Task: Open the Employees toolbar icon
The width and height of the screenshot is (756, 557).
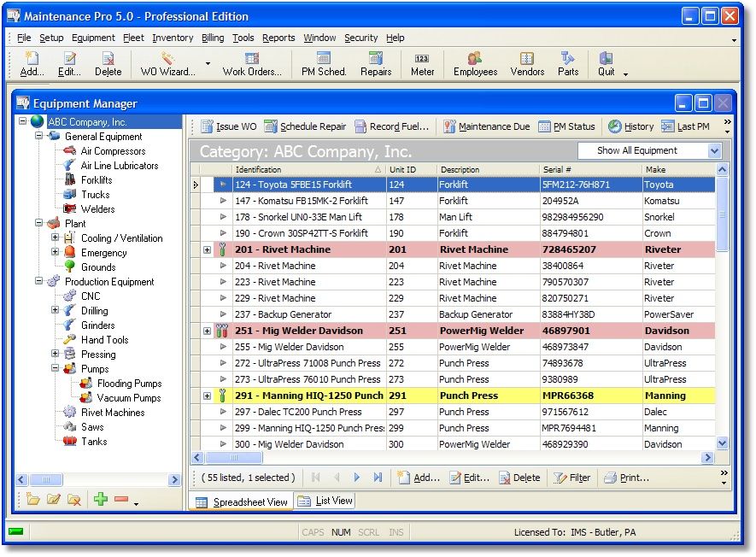Action: 475,64
